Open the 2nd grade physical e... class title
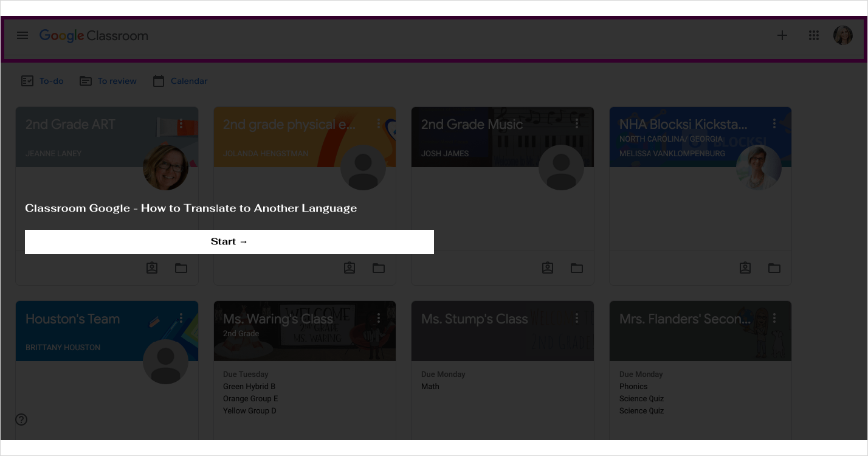Image resolution: width=868 pixels, height=456 pixels. coord(289,124)
